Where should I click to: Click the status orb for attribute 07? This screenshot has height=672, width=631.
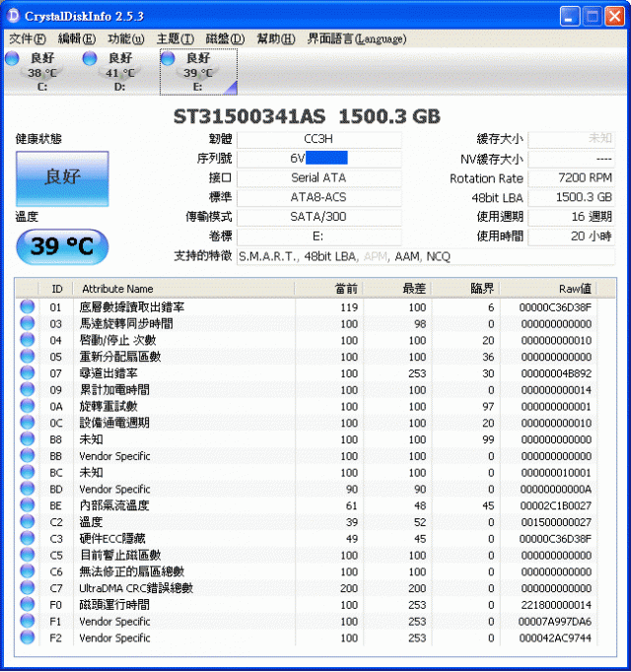(28, 372)
